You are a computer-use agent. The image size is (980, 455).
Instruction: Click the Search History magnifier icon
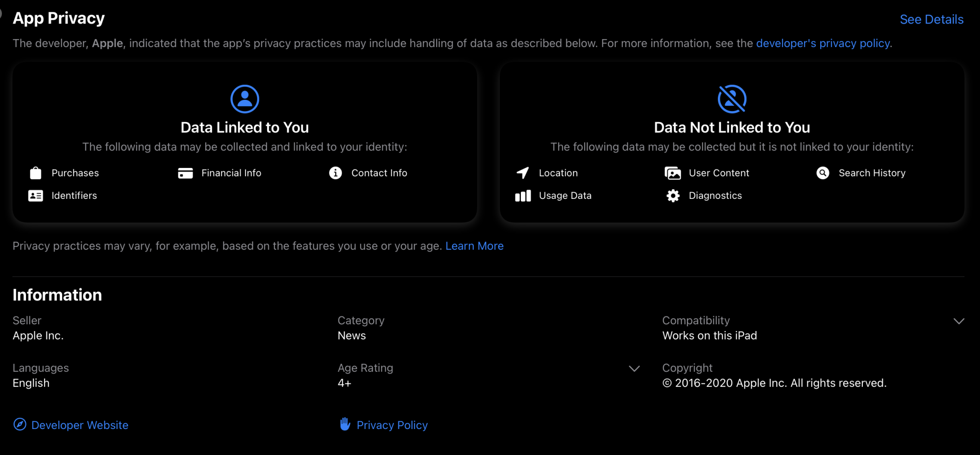pos(823,173)
